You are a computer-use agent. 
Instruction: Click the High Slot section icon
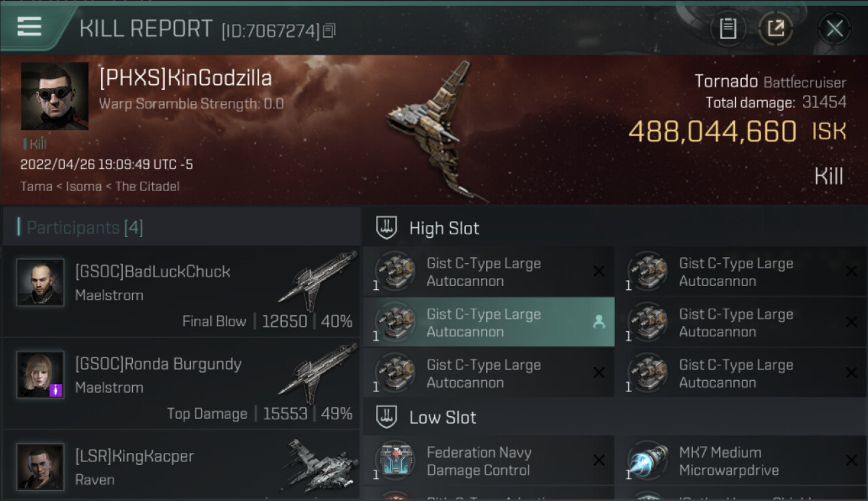point(387,228)
